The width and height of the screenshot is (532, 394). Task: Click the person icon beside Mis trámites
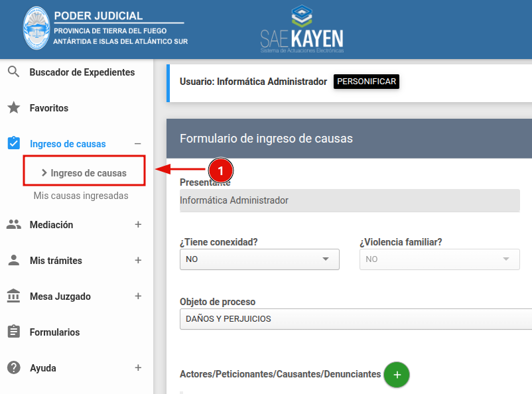point(13,260)
